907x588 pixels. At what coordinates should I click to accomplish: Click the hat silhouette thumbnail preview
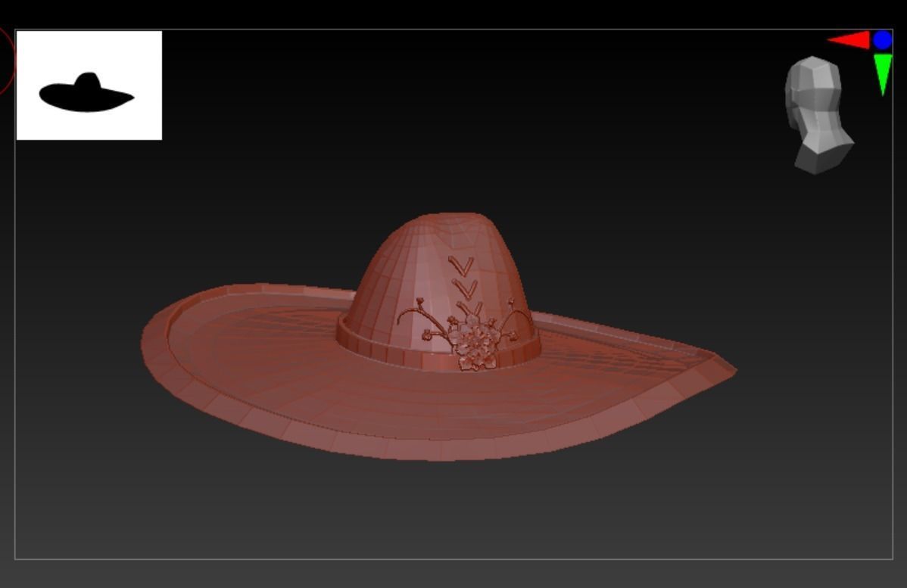(89, 85)
